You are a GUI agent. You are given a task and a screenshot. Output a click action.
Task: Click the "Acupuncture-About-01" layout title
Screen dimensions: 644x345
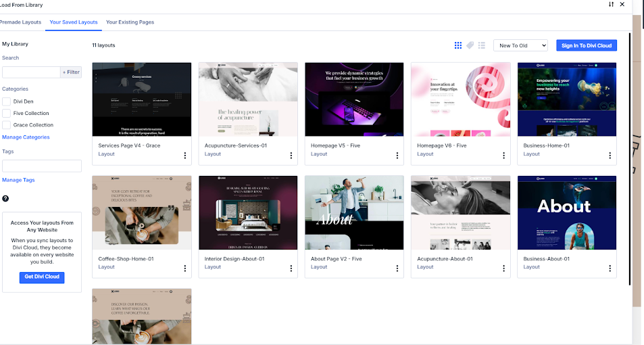coord(445,259)
